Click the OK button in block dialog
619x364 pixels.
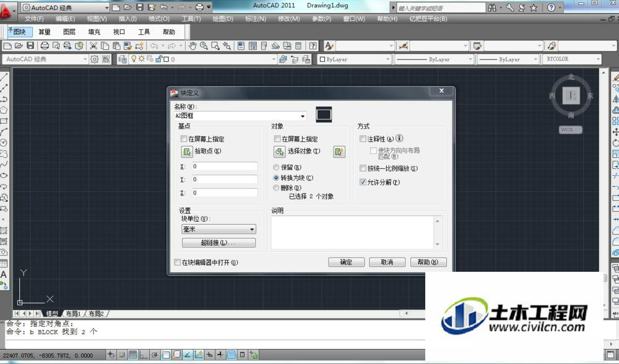(346, 262)
